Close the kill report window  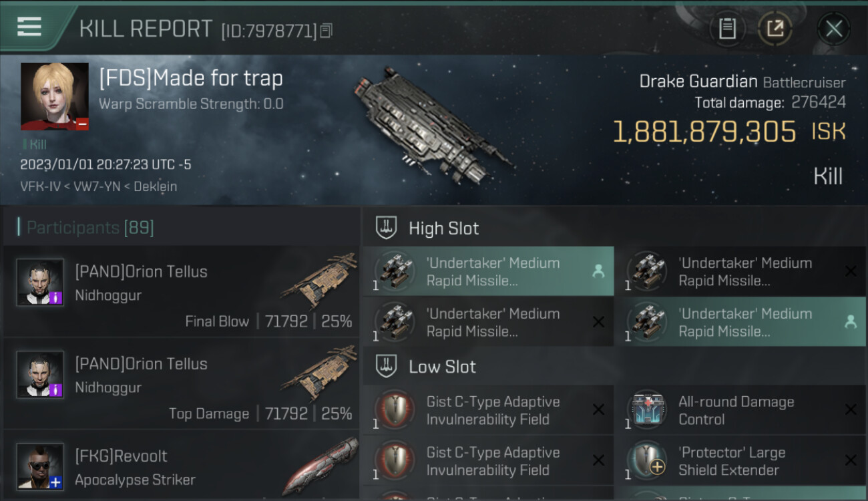tap(834, 29)
